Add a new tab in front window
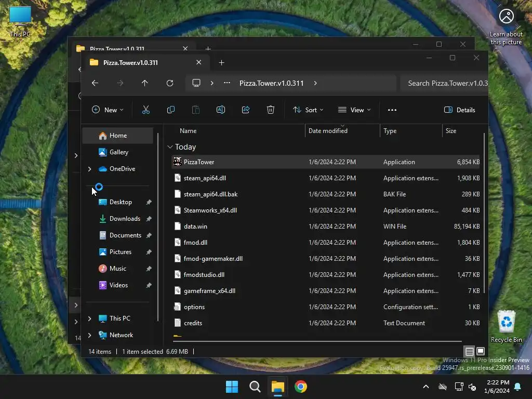Viewport: 532px width, 399px height. coord(221,63)
